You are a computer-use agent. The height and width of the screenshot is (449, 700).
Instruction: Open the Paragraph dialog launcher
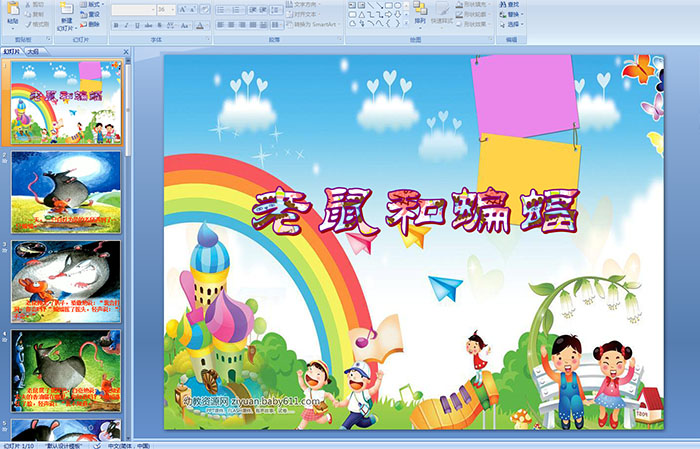(x=340, y=39)
